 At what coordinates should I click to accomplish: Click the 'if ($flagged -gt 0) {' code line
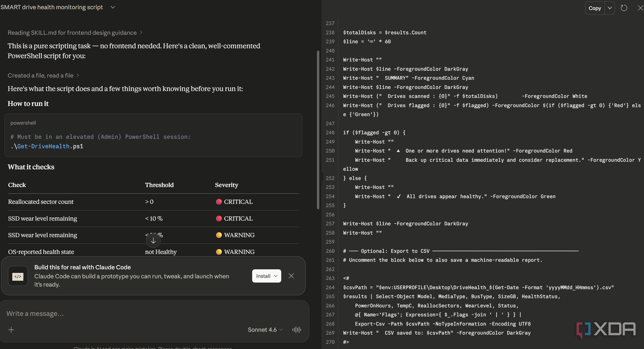click(374, 133)
